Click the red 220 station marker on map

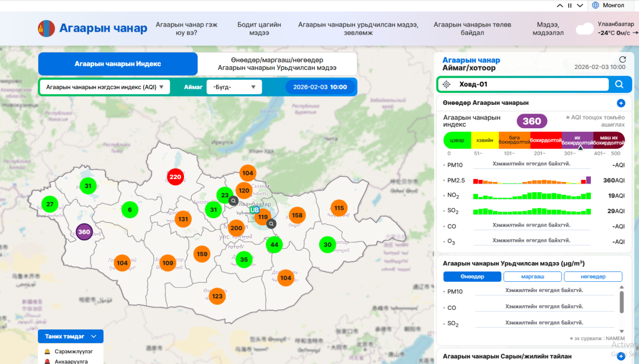click(175, 177)
